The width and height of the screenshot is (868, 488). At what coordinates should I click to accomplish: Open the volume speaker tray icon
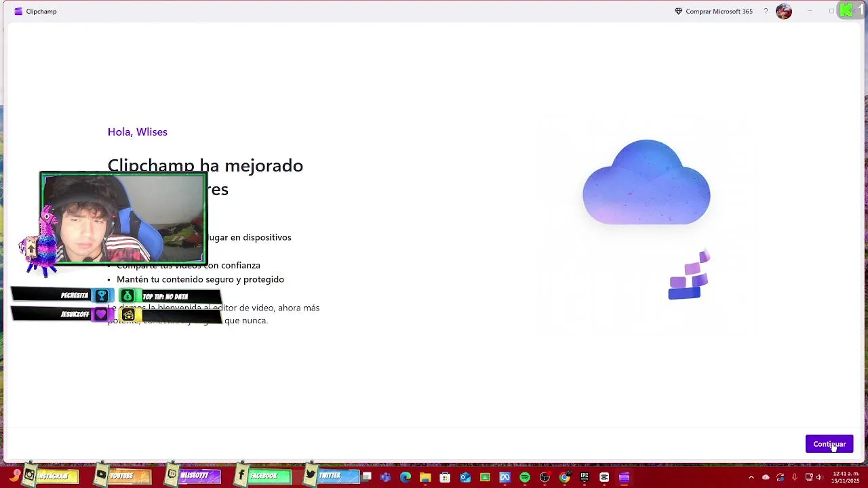(x=819, y=477)
